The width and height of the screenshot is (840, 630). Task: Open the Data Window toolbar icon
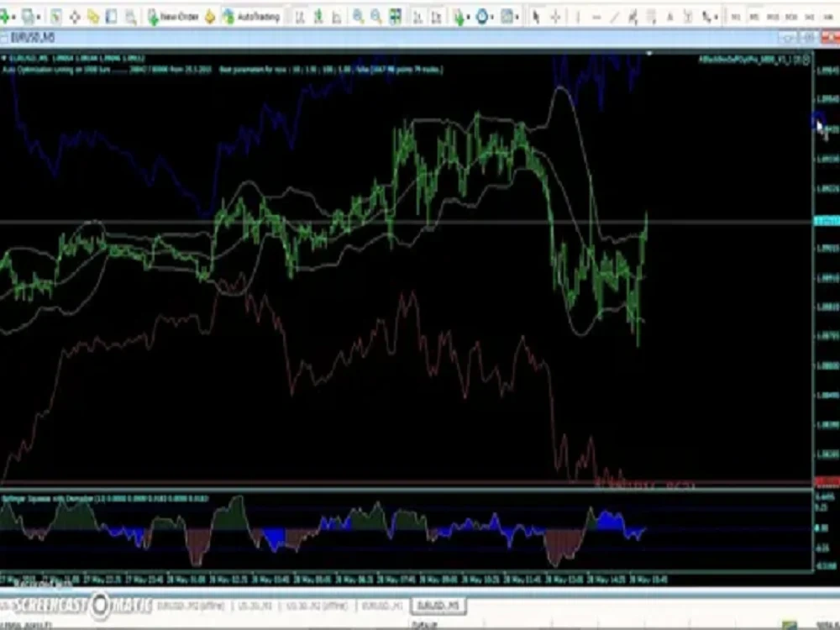pos(75,17)
